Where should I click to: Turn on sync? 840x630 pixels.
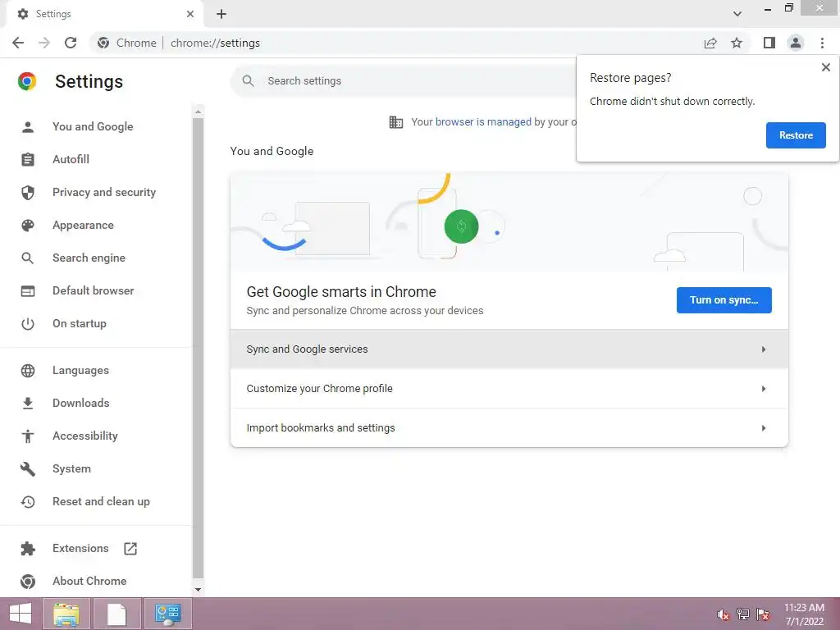(x=724, y=300)
